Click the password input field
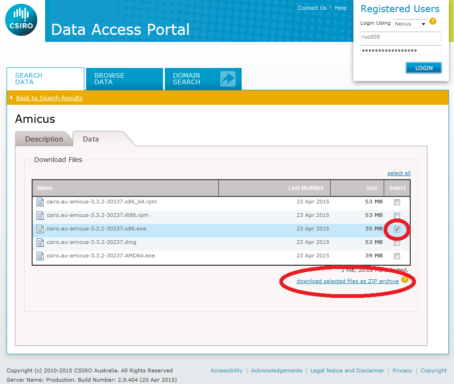The width and height of the screenshot is (454, 384). click(x=401, y=50)
